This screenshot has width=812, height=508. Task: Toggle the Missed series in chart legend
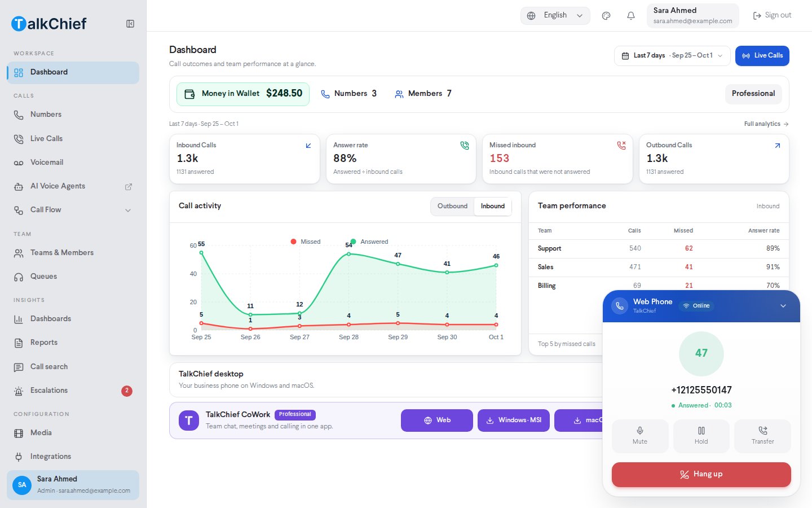click(x=306, y=242)
